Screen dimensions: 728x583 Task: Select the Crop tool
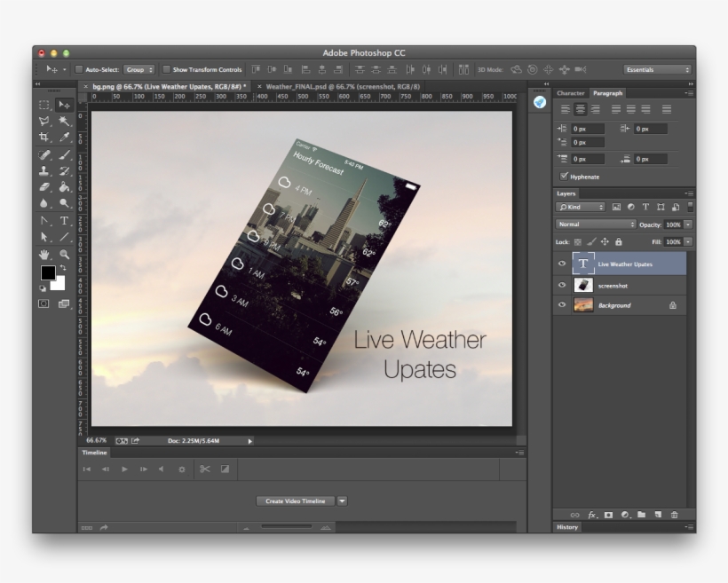44,137
